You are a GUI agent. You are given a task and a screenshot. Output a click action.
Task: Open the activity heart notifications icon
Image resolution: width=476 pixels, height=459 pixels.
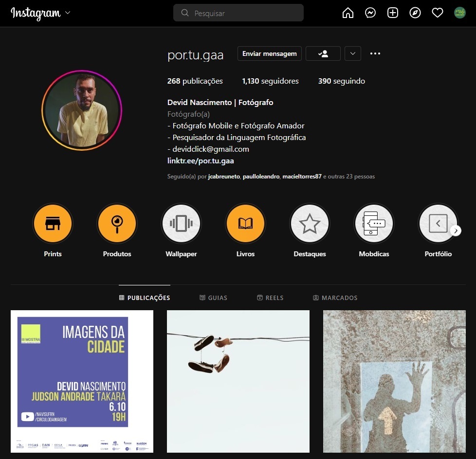[x=438, y=13]
